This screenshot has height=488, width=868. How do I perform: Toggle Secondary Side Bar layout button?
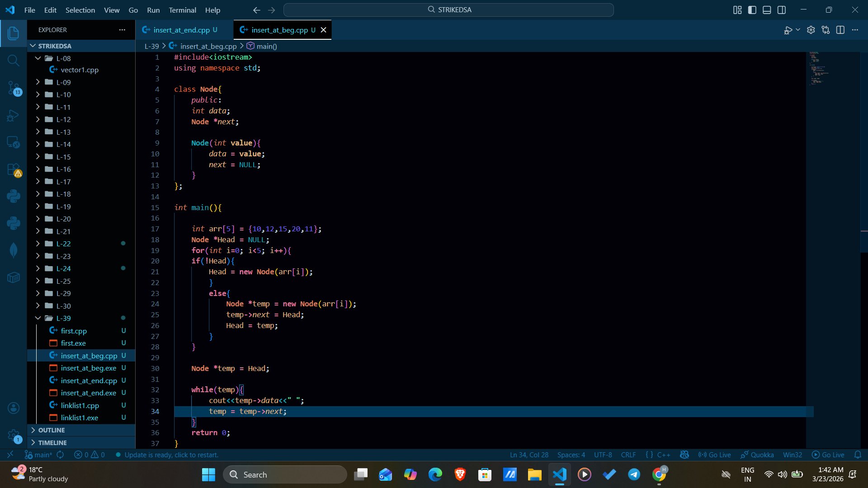pyautogui.click(x=782, y=10)
